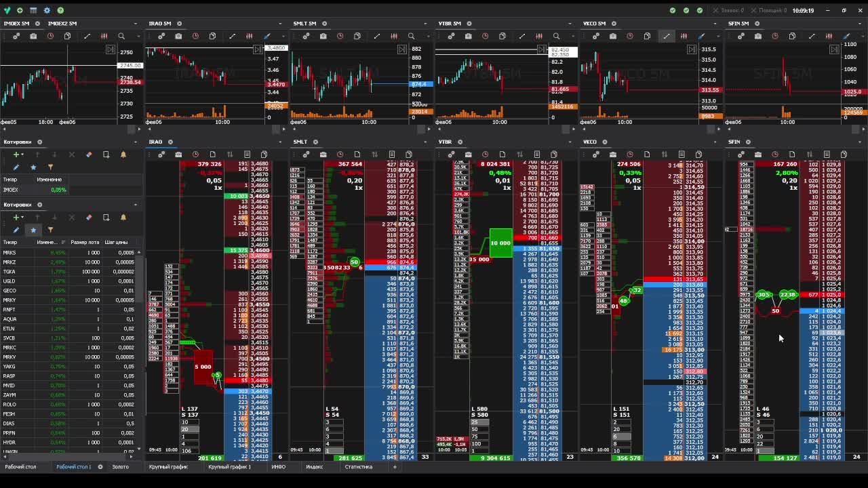Add a new workspace tab with plus button

(394, 467)
